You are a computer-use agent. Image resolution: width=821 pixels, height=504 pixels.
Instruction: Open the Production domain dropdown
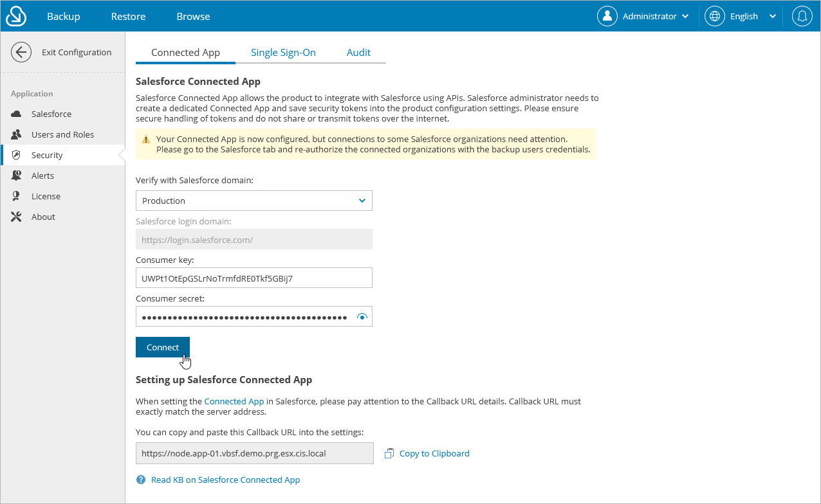[254, 201]
